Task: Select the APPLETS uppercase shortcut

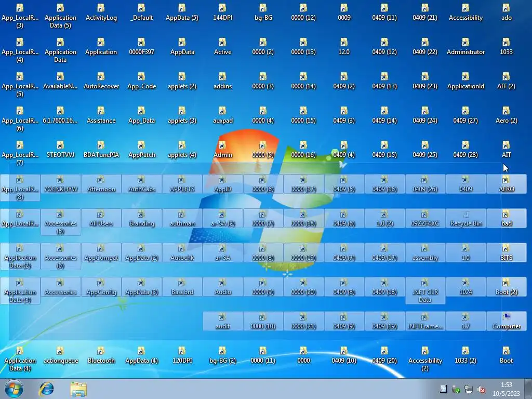Action: click(182, 184)
